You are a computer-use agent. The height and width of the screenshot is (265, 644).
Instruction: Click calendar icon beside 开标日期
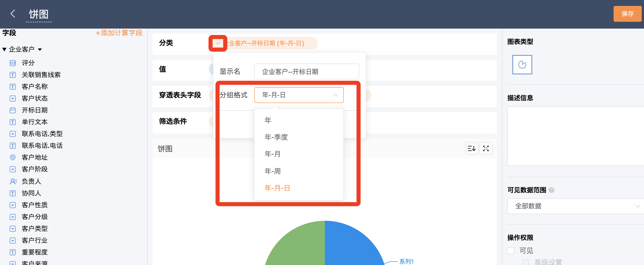(12, 110)
